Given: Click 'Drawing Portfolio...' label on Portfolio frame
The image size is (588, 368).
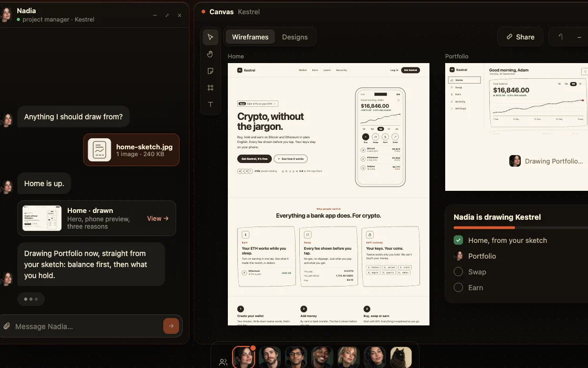Looking at the screenshot, I should 553,161.
